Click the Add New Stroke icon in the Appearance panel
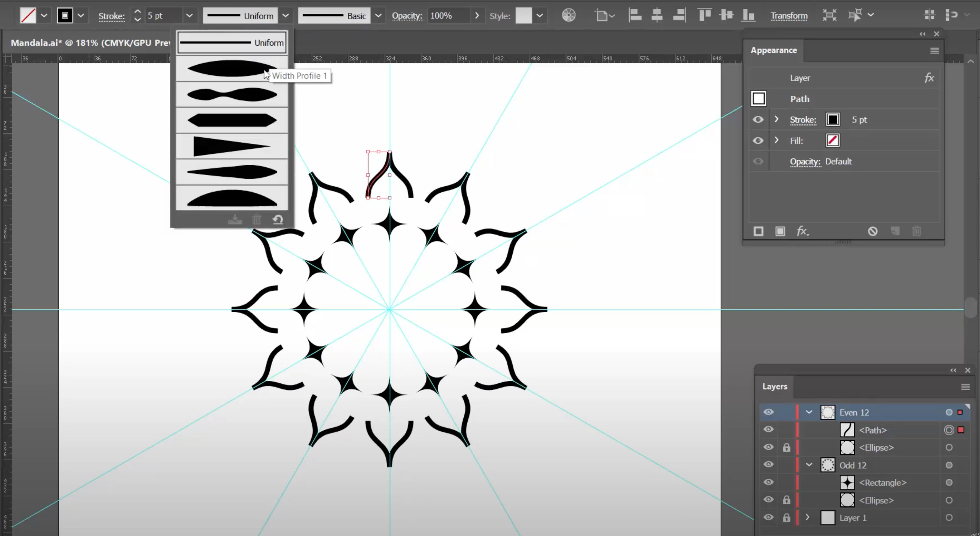The height and width of the screenshot is (536, 980). coord(758,231)
